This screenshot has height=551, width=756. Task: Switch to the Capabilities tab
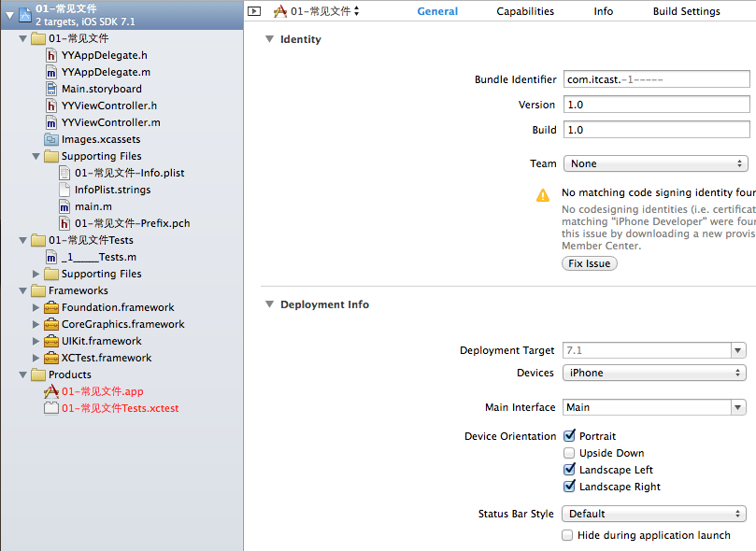525,11
